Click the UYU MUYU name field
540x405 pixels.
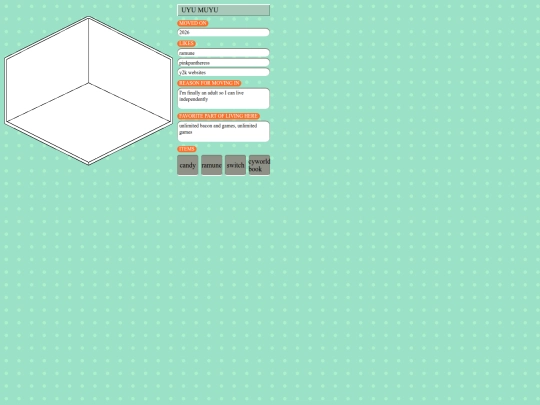click(224, 10)
